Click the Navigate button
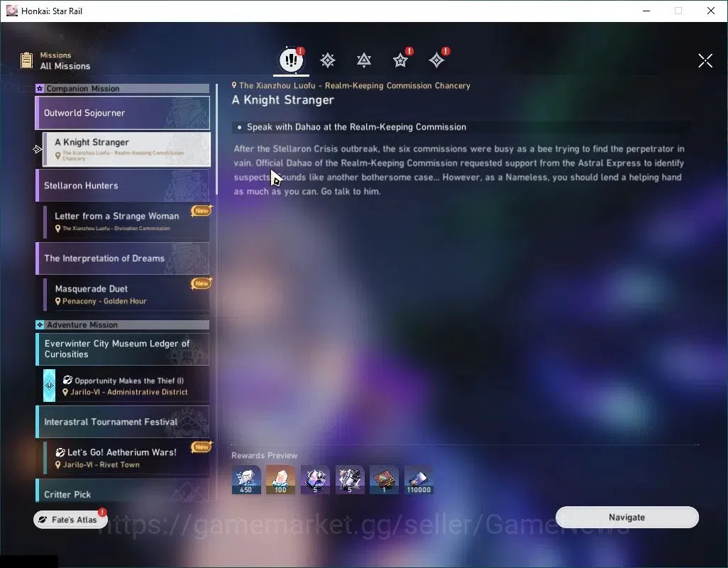Screen dimensions: 728x568 [x=627, y=518]
